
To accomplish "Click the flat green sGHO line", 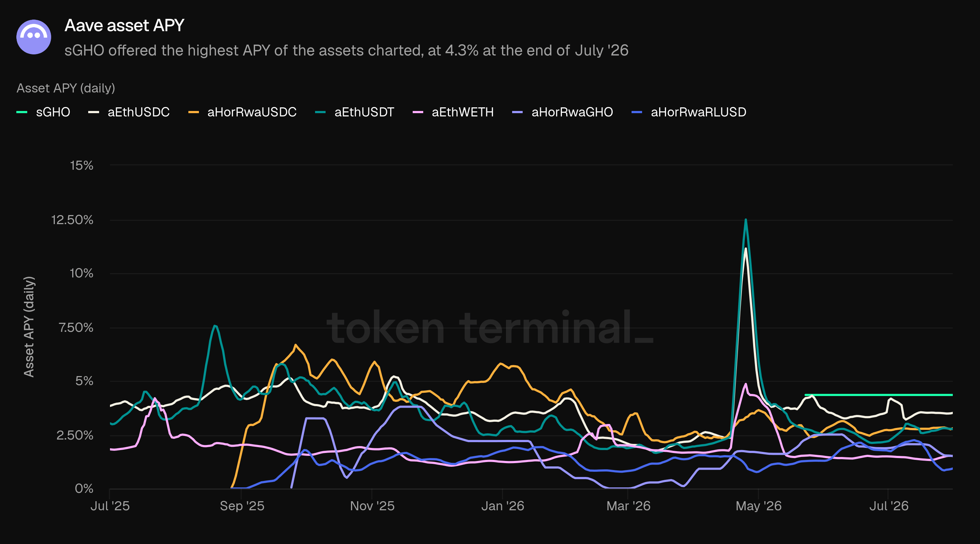I will (x=879, y=395).
